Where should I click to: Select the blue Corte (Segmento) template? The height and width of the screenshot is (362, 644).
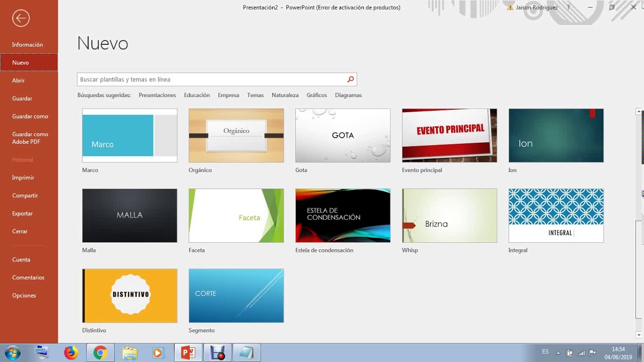236,296
